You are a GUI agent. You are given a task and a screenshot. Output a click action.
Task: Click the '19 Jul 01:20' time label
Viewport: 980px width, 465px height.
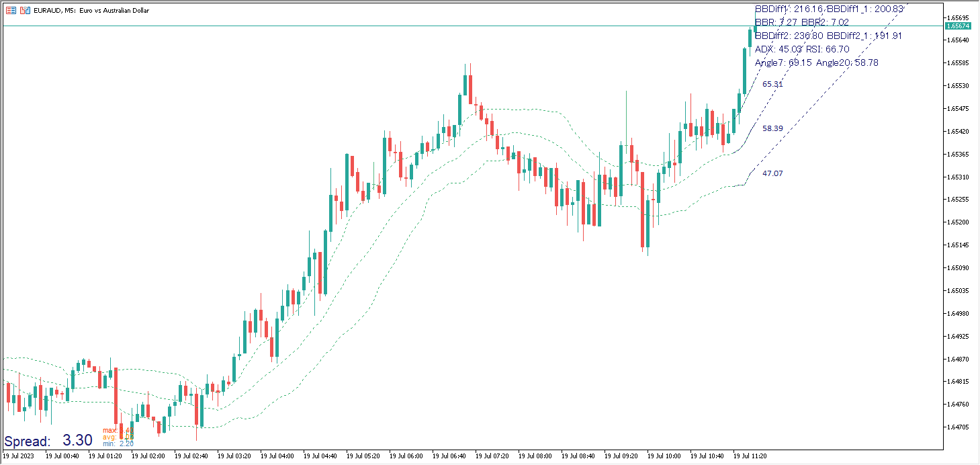pyautogui.click(x=105, y=456)
